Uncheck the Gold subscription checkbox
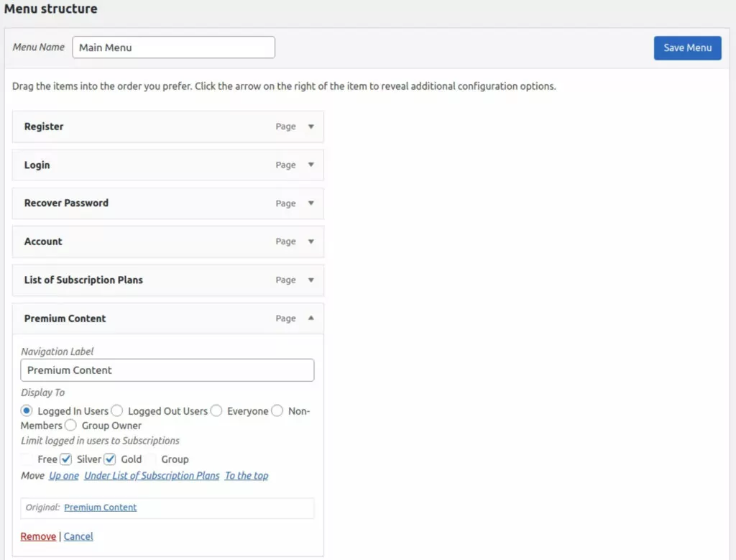 [x=110, y=459]
